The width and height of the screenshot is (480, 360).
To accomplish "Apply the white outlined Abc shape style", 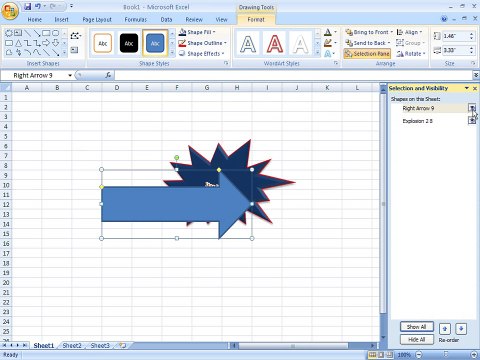I will pos(103,43).
